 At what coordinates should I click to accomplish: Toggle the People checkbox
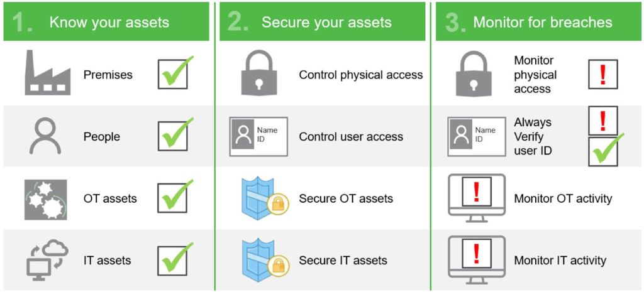[173, 136]
